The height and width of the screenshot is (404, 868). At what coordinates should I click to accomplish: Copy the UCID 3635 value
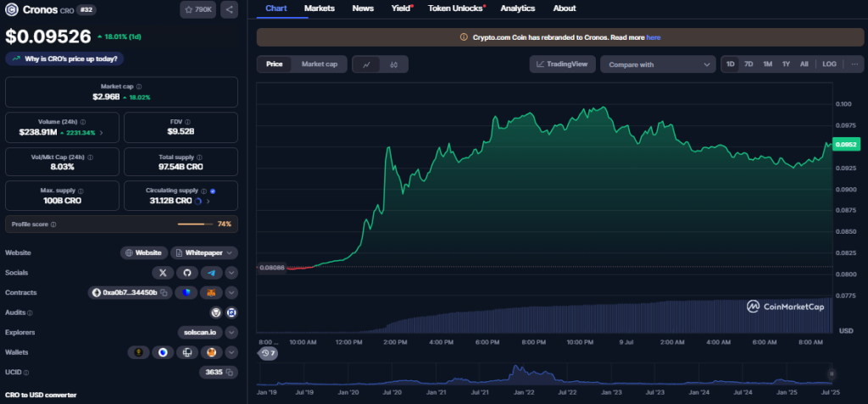pos(231,372)
